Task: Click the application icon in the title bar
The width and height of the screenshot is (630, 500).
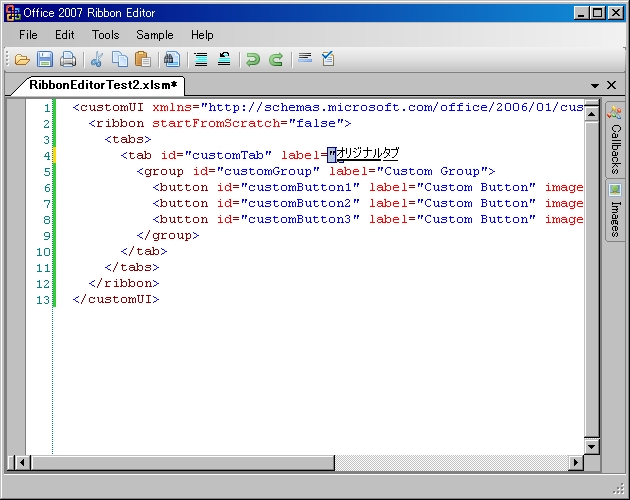Action: [x=12, y=13]
